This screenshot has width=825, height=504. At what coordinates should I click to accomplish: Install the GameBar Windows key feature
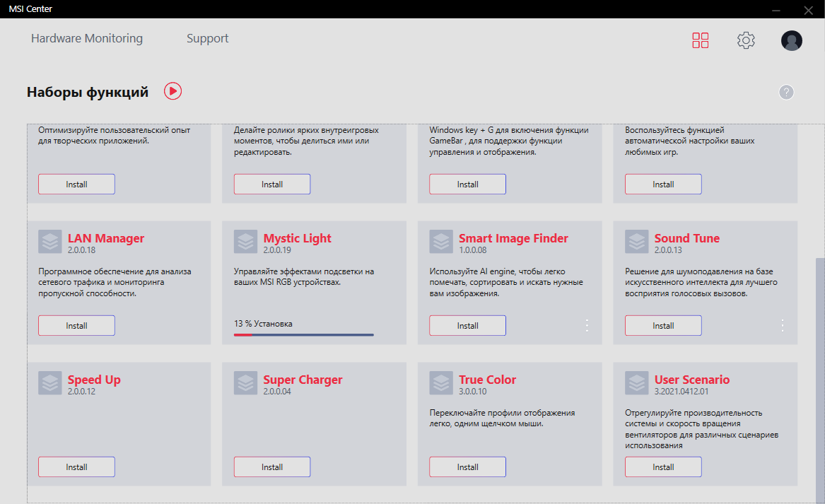tap(467, 184)
